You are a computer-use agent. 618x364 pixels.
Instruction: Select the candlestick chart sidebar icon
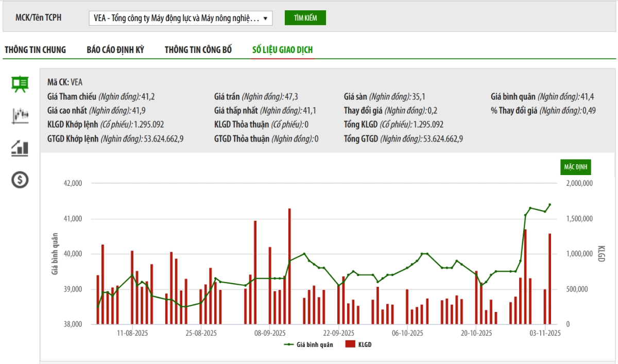coord(20,116)
